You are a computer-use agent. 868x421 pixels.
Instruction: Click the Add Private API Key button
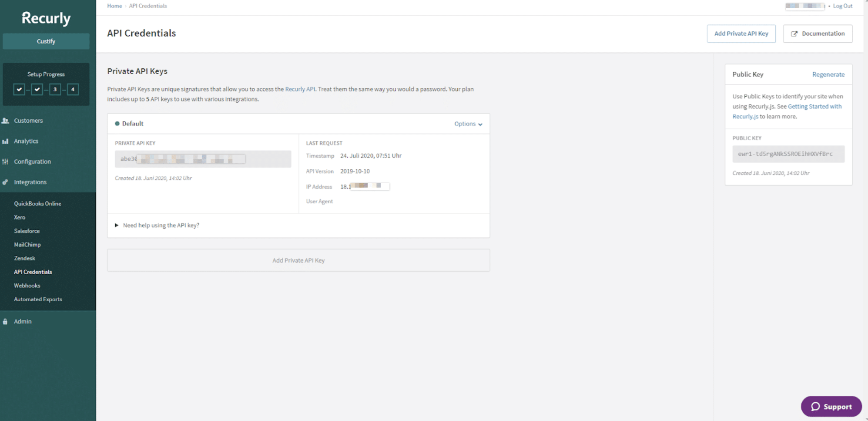(741, 34)
